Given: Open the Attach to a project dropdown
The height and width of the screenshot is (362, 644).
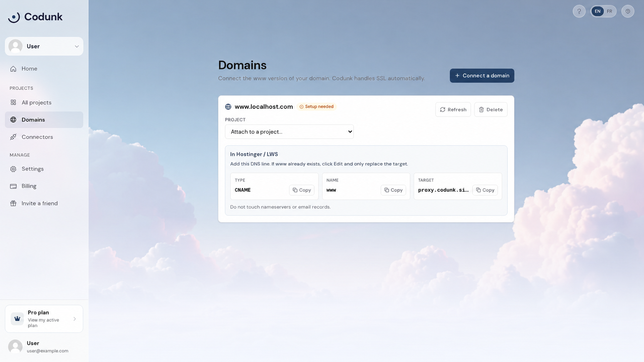Looking at the screenshot, I should coord(289,132).
